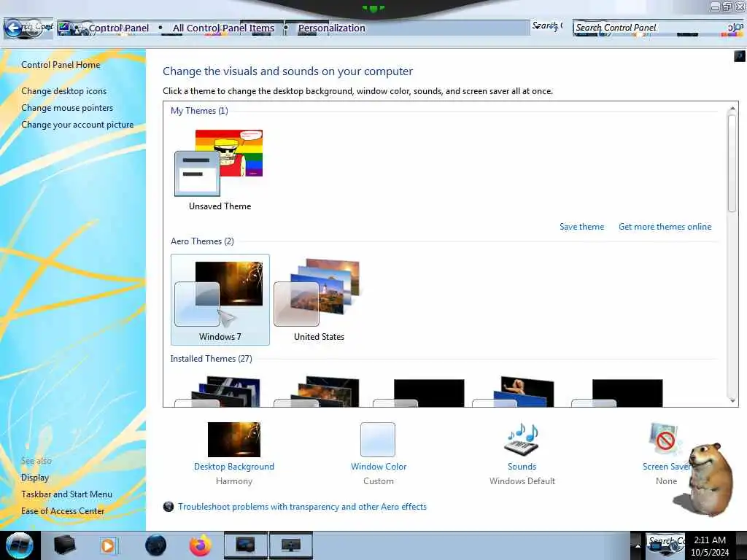The height and width of the screenshot is (560, 747).
Task: Select the first installed theme thumbnail
Action: [219, 392]
